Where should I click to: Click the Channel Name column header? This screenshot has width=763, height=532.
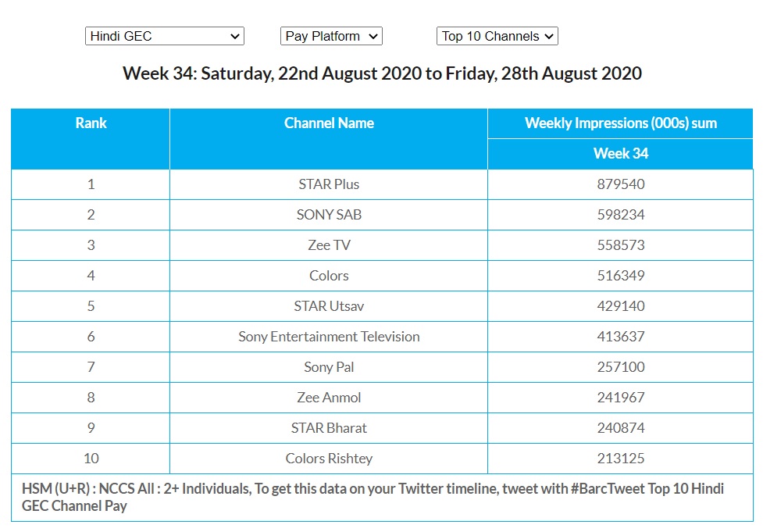329,123
